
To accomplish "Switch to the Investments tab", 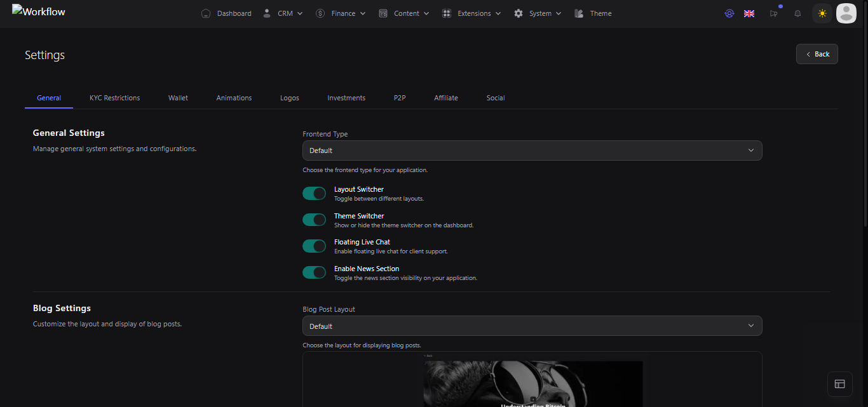I will pos(346,98).
